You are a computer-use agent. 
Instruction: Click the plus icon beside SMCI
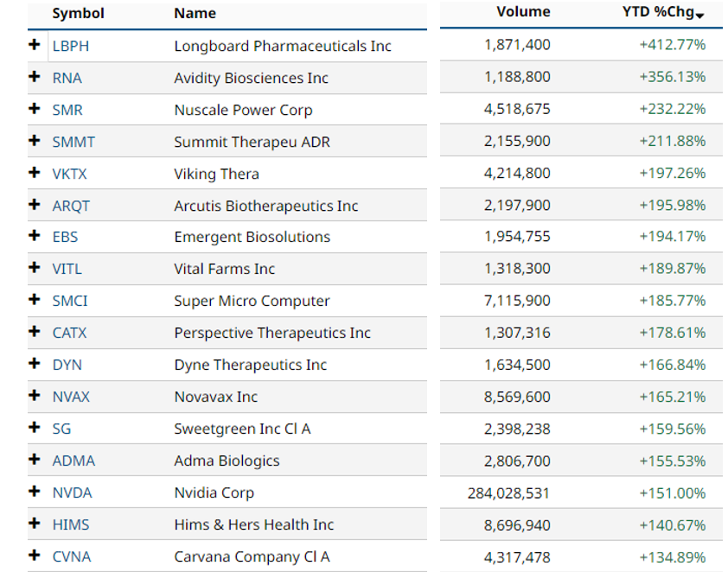35,300
